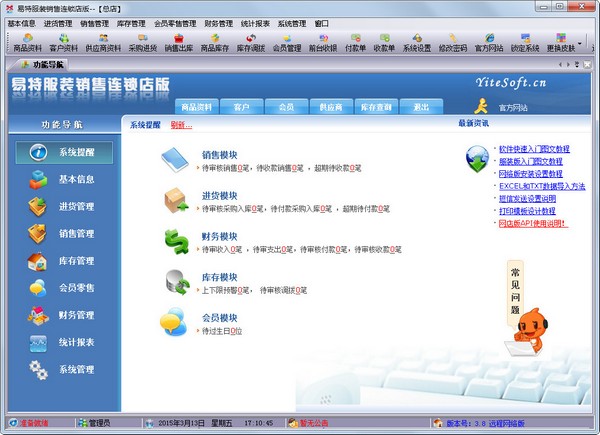The height and width of the screenshot is (435, 600).
Task: Select 会员零售 in navigation sidebar
Action: click(x=62, y=288)
